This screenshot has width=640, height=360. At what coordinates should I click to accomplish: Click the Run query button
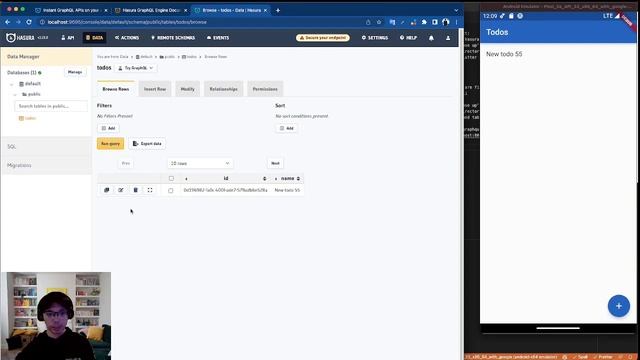[110, 144]
